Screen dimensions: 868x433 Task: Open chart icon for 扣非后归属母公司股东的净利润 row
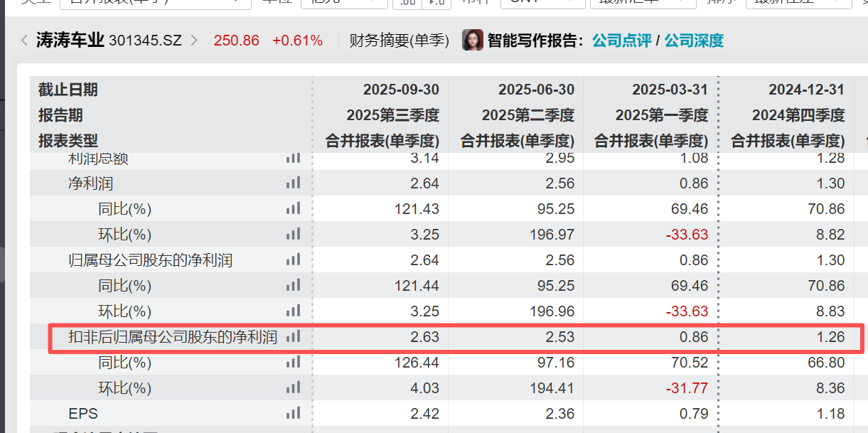pyautogui.click(x=293, y=337)
